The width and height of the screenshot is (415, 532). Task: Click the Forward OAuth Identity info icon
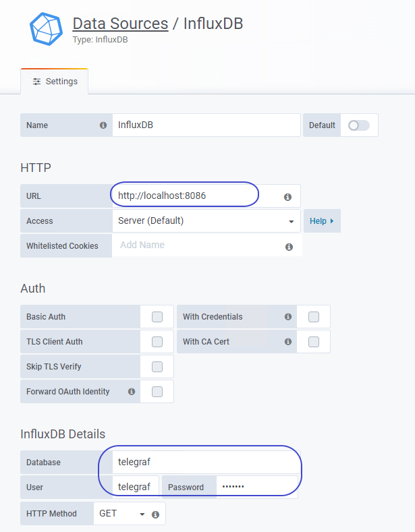pos(132,392)
